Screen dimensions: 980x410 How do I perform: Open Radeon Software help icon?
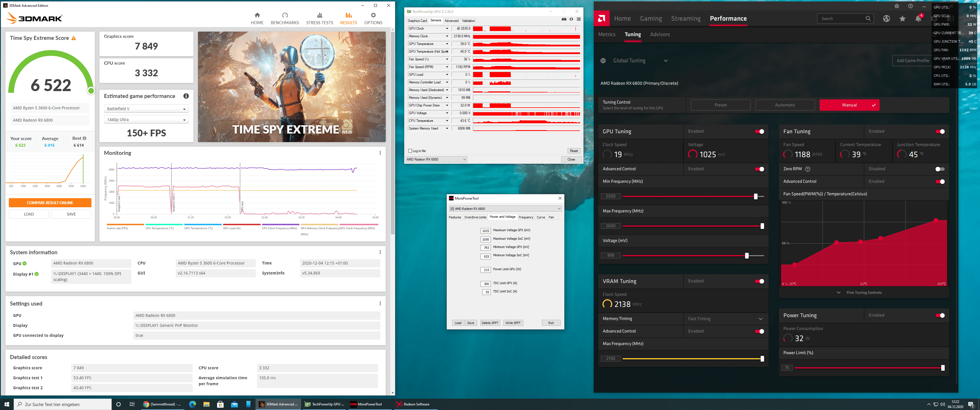[910, 6]
